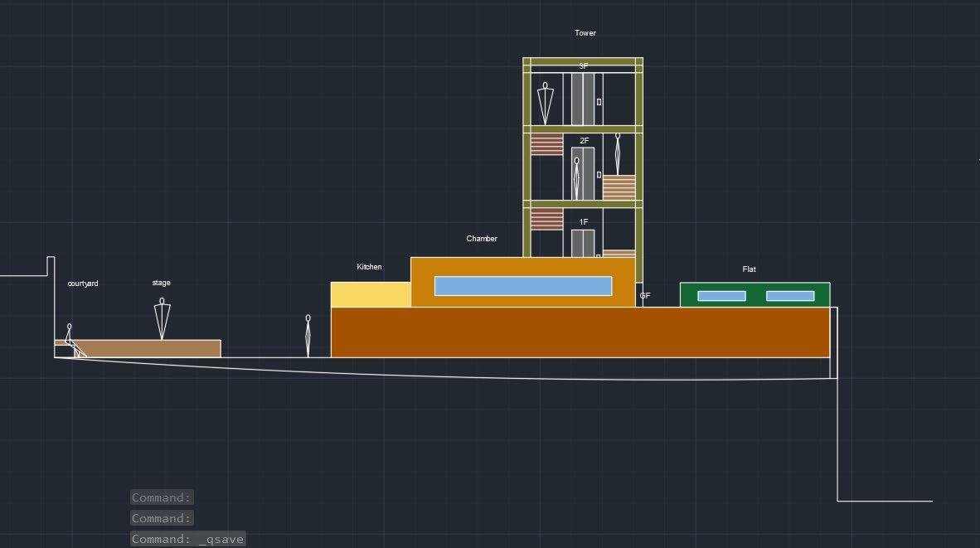Select the 3F floor label
The height and width of the screenshot is (548, 980).
click(x=584, y=65)
